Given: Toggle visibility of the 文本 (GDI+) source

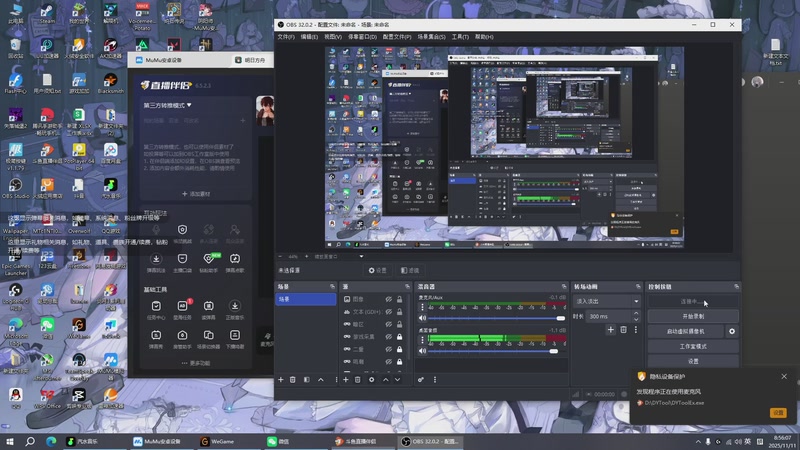Looking at the screenshot, I should coord(389,312).
